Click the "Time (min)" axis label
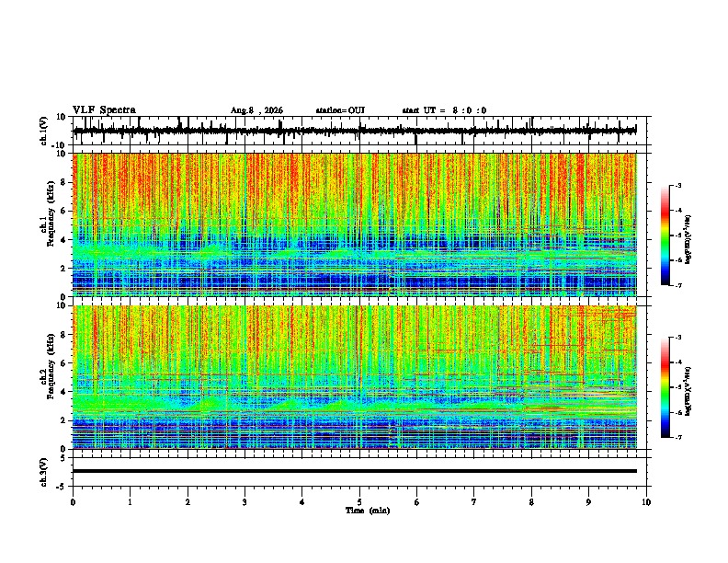 click(368, 511)
